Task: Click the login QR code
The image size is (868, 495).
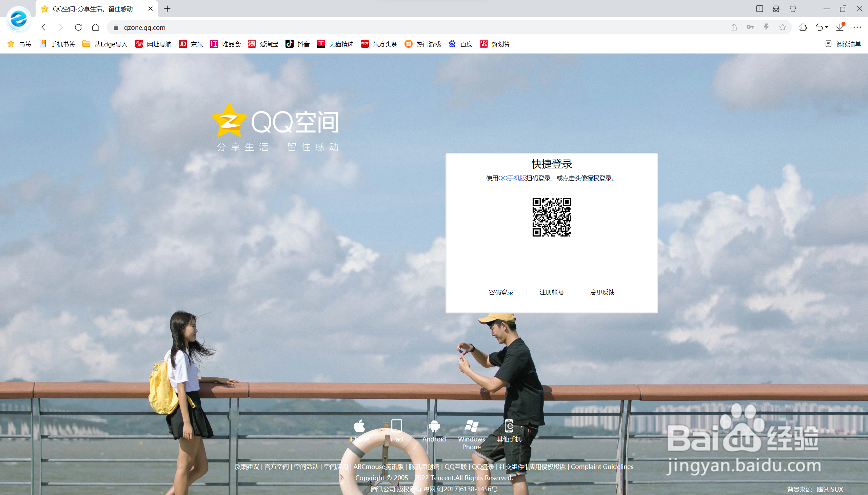Action: 551,217
